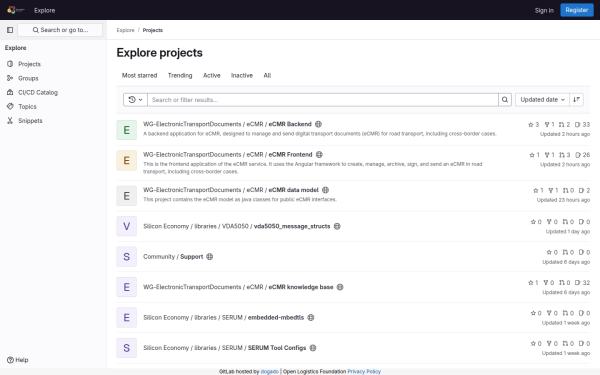Click the star count of eCMR Backend
The height and width of the screenshot is (375, 600).
pyautogui.click(x=533, y=124)
